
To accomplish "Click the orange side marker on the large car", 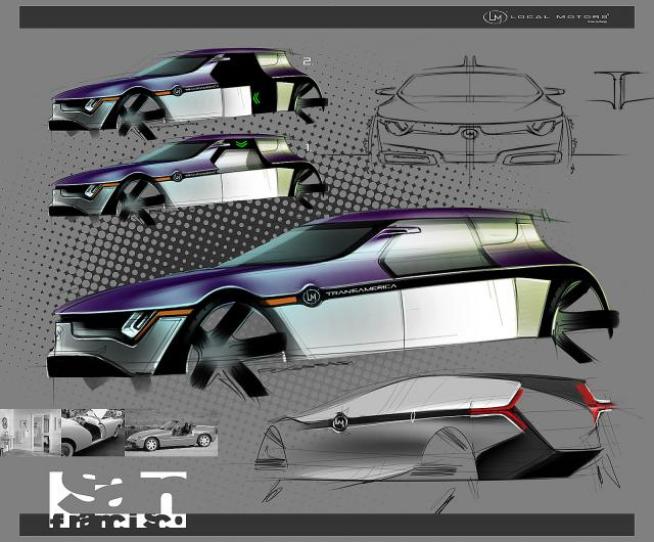I will click(x=281, y=300).
